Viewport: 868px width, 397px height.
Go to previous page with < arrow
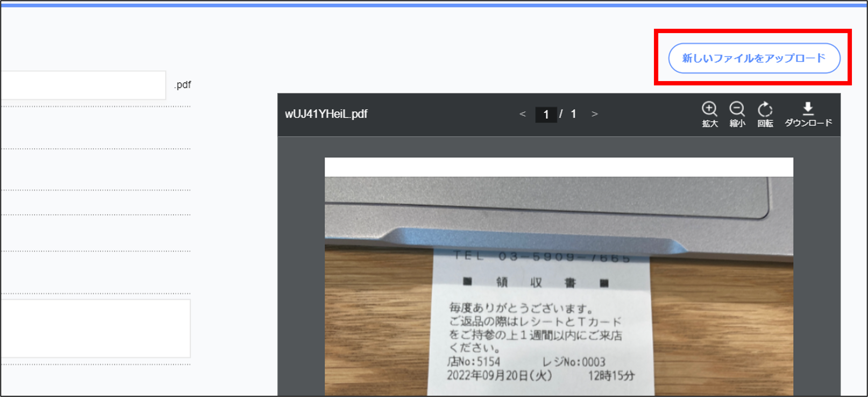point(522,114)
